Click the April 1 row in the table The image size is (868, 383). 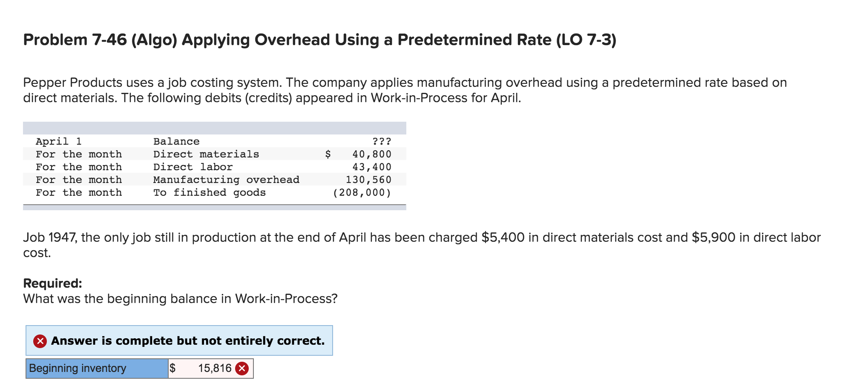click(59, 141)
